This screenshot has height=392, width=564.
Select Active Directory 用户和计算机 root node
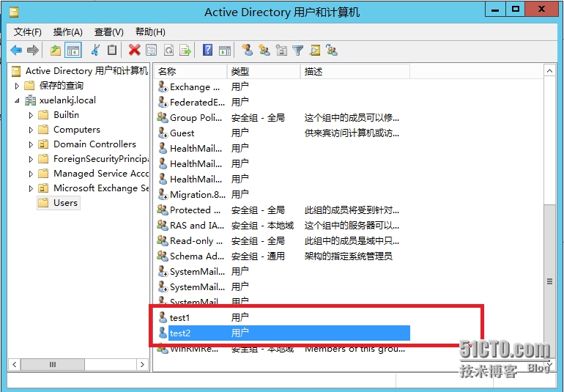click(80, 70)
